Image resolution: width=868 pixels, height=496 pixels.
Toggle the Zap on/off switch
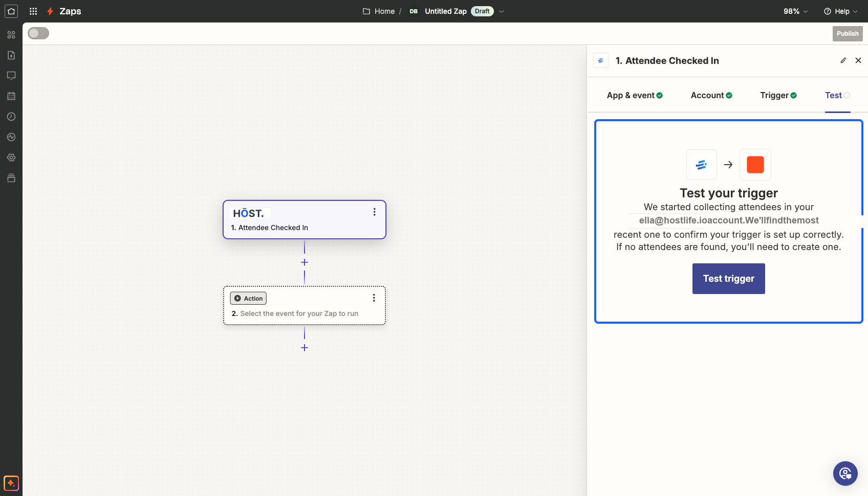pos(38,33)
